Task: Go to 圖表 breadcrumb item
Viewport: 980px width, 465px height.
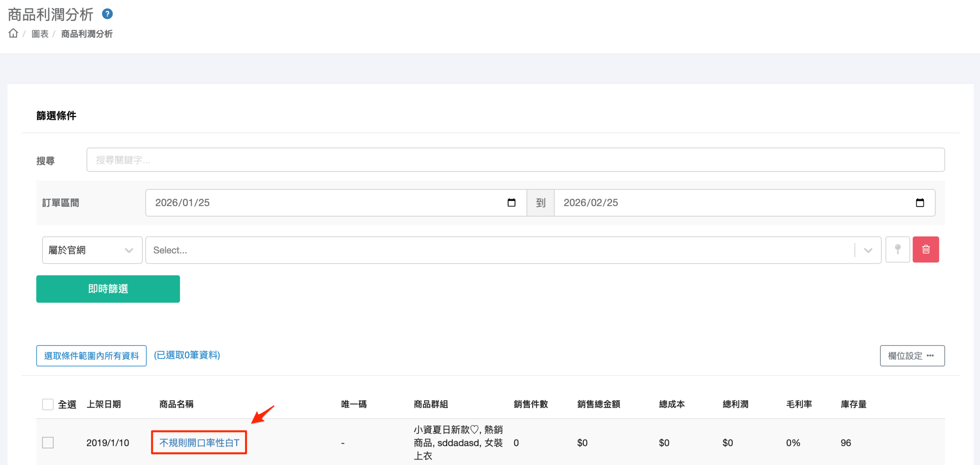Action: pos(40,34)
